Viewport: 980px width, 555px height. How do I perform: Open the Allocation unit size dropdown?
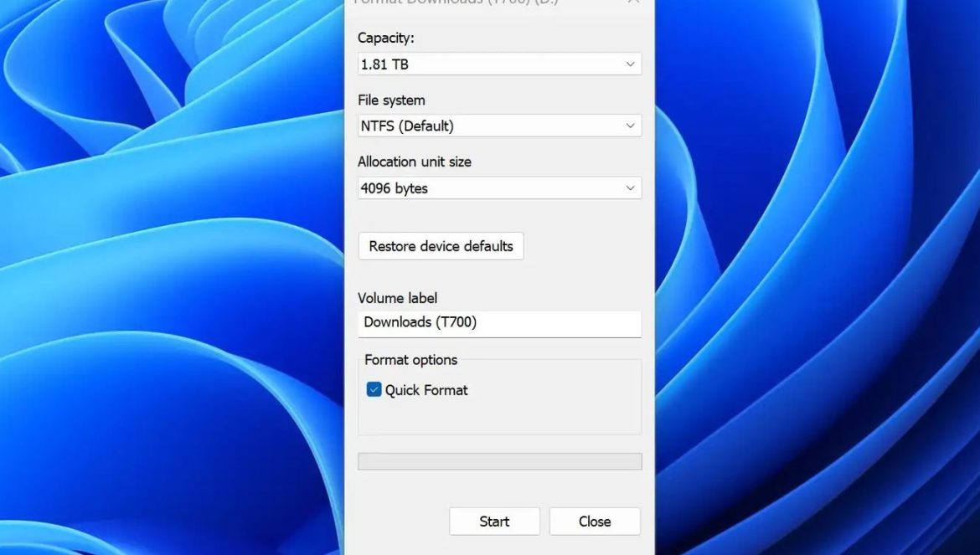[499, 188]
